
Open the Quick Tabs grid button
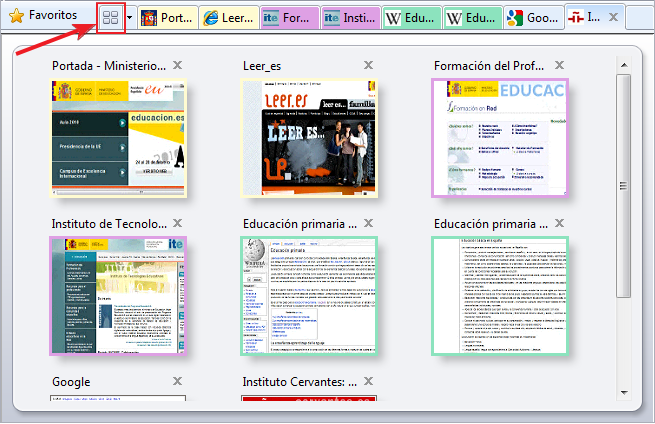111,18
